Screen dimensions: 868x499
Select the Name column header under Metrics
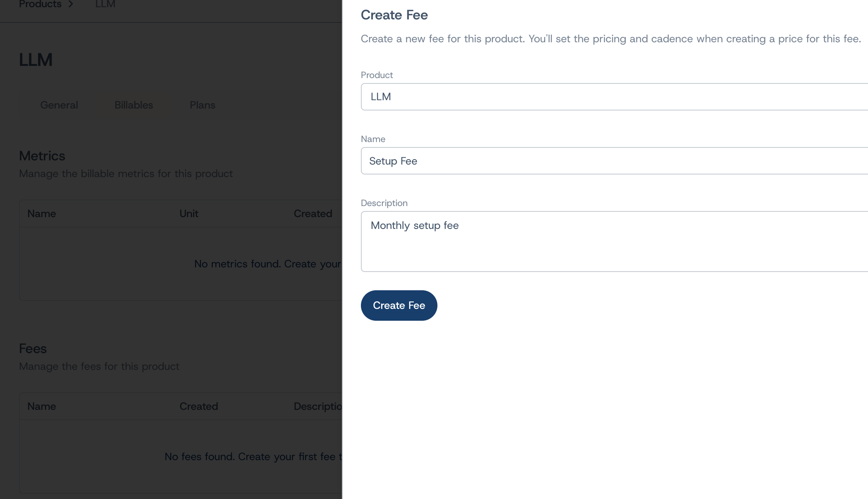(x=41, y=213)
